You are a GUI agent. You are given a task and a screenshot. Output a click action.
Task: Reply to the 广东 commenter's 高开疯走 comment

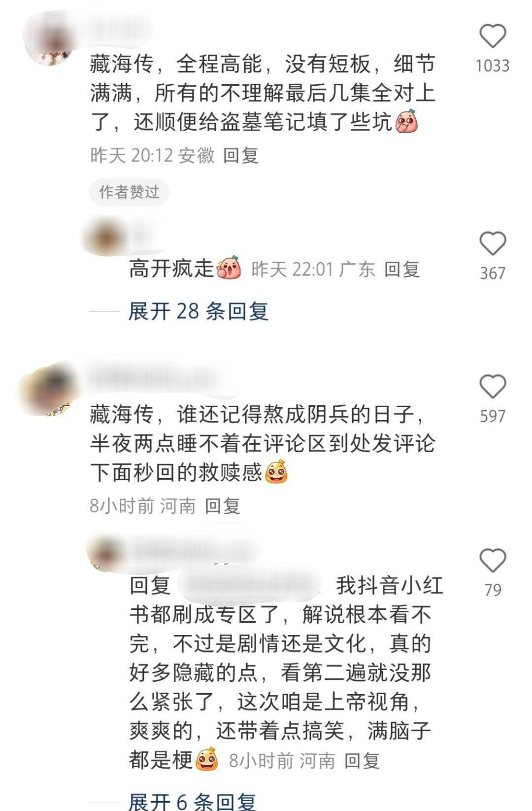[x=401, y=269]
